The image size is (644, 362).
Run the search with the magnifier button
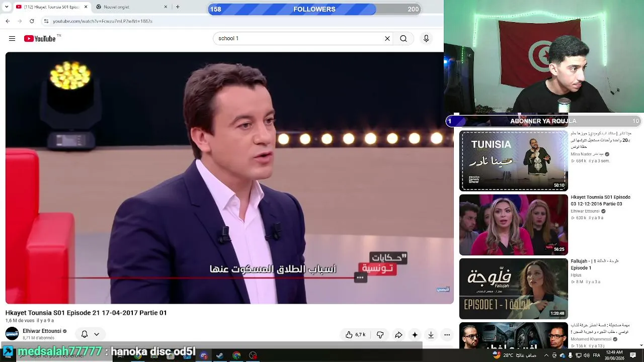[404, 39]
